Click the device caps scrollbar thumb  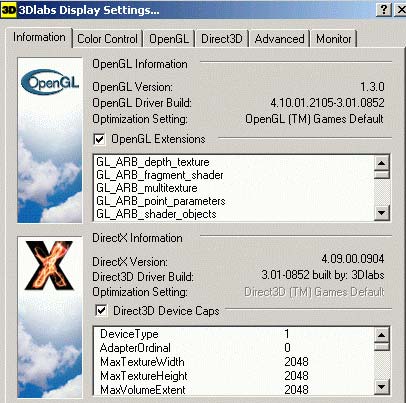(x=382, y=347)
